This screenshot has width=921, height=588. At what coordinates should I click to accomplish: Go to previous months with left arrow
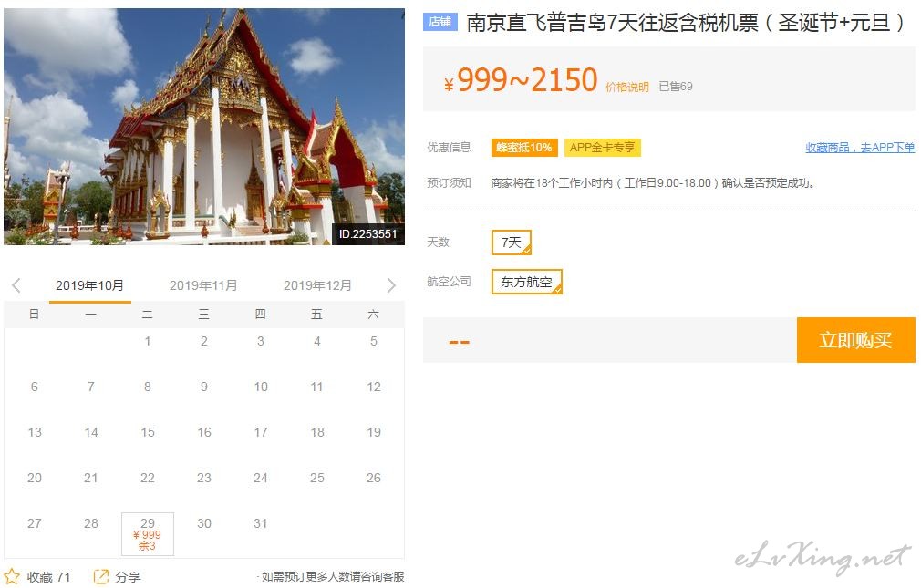pos(16,285)
